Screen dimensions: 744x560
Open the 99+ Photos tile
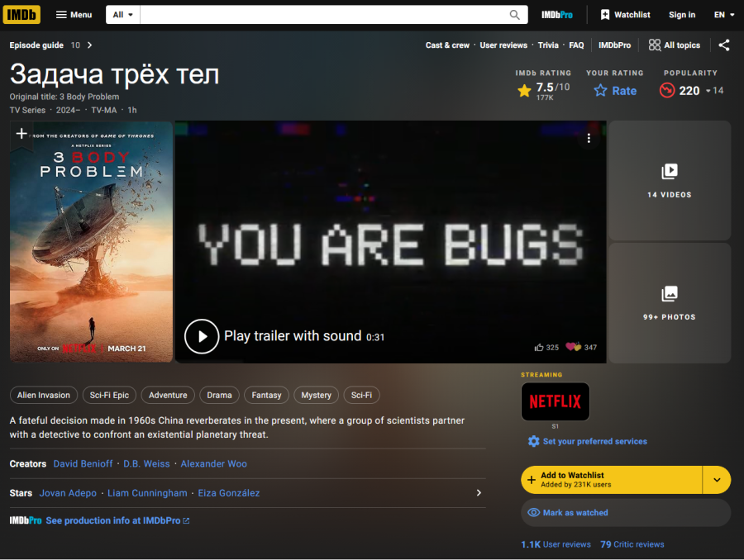(669, 303)
